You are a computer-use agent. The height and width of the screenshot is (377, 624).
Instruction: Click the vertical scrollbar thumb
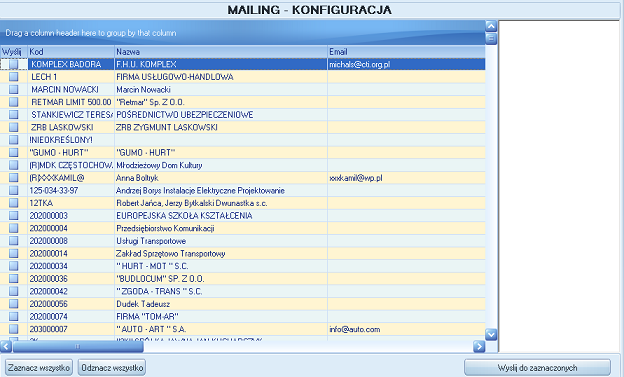491,39
